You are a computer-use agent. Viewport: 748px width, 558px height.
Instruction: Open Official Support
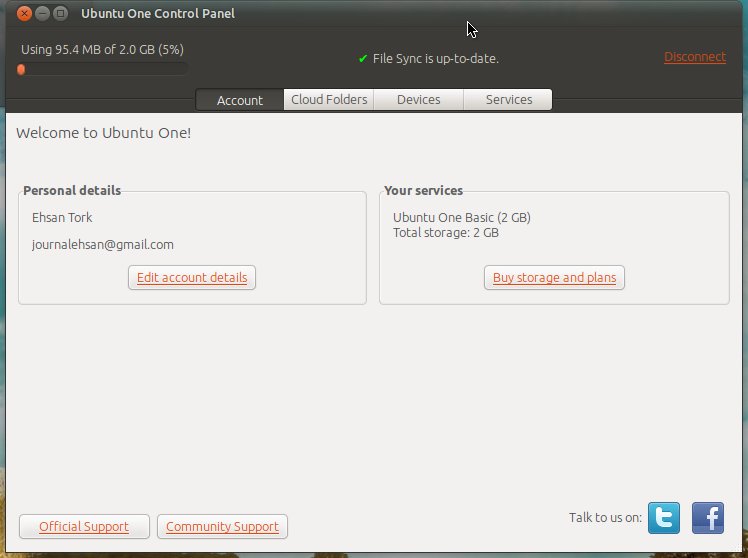pyautogui.click(x=84, y=527)
